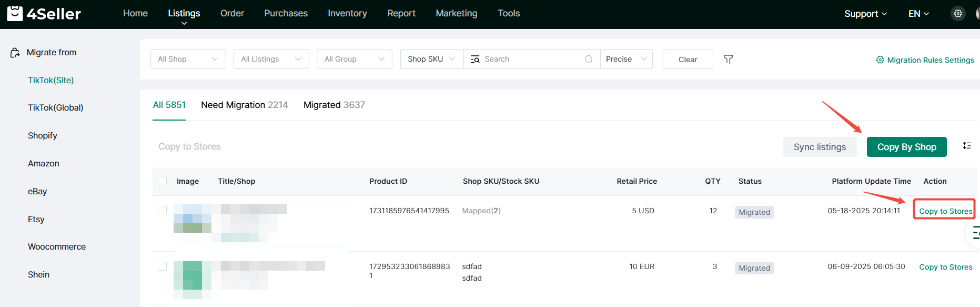Open the Inventory menu
980x307 pixels.
347,13
